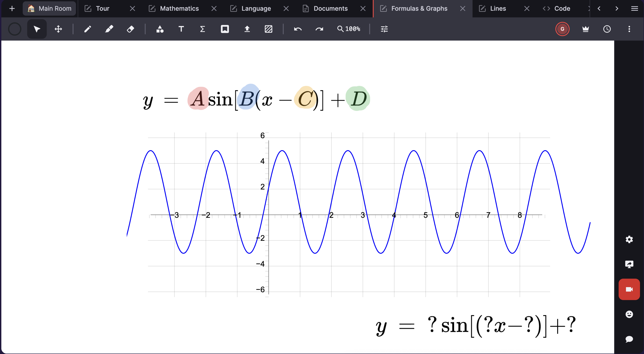This screenshot has height=354, width=644.
Task: Open the Shapes tool
Action: click(x=160, y=29)
